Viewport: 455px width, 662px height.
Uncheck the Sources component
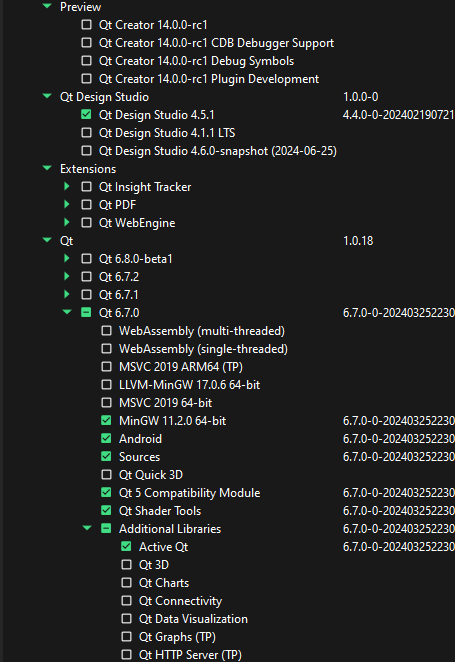106,456
